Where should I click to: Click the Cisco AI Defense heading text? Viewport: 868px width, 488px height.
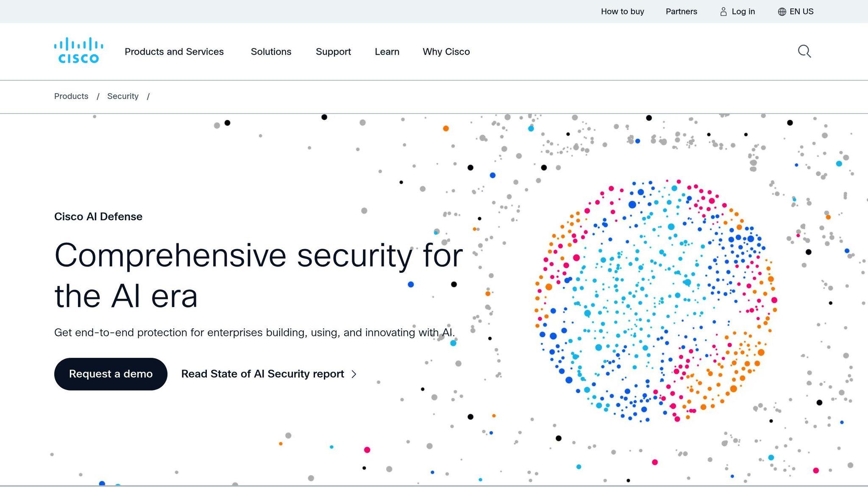[98, 216]
